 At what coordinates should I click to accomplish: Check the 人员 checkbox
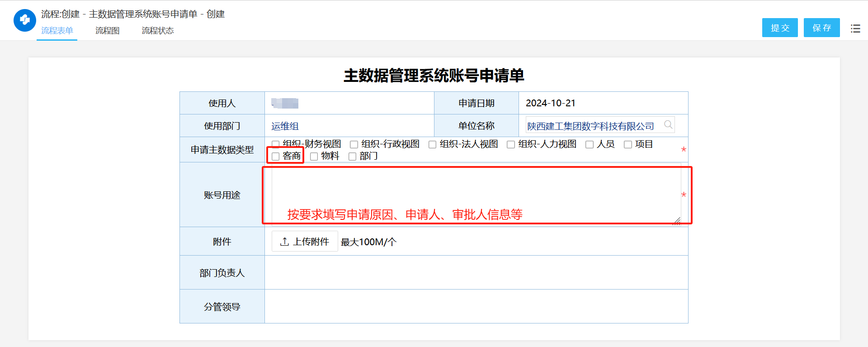pos(589,144)
